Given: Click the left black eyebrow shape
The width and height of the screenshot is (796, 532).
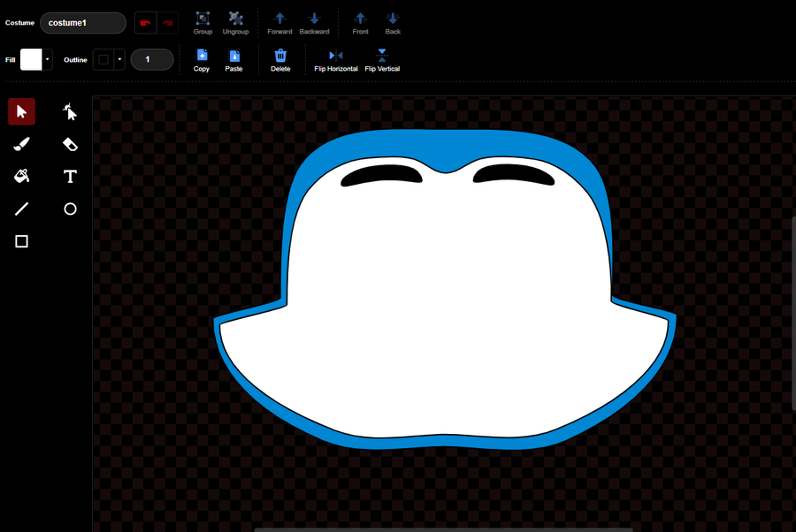Looking at the screenshot, I should tap(381, 176).
